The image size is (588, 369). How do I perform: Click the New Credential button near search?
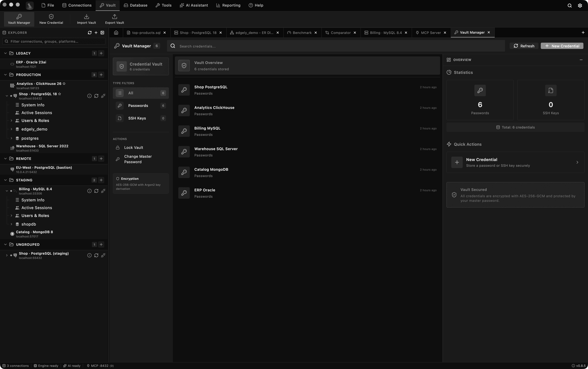point(562,46)
